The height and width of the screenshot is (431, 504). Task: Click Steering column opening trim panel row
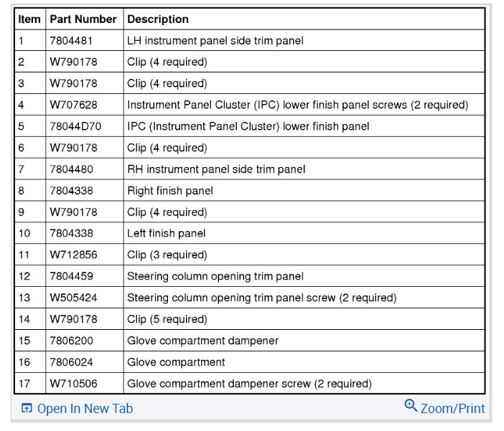tap(215, 276)
